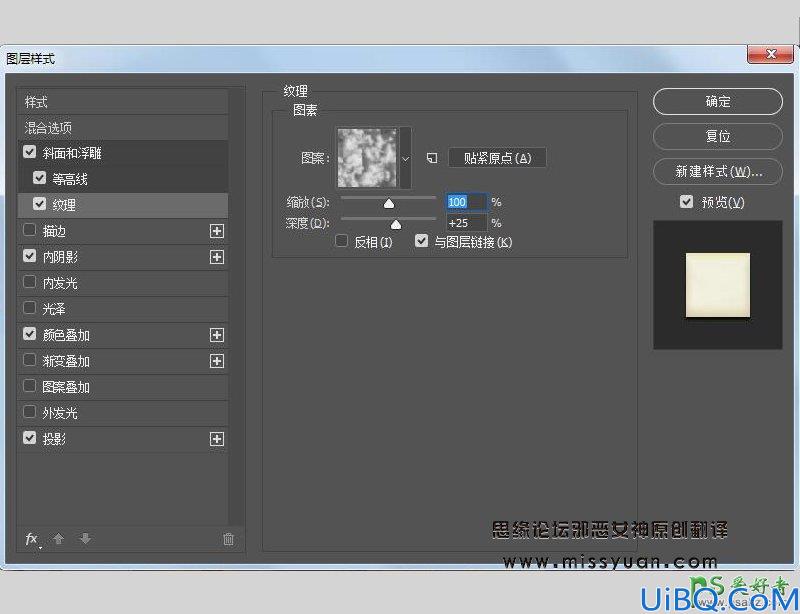Open the 等高线 settings row
Image resolution: width=800 pixels, height=614 pixels.
(123, 179)
